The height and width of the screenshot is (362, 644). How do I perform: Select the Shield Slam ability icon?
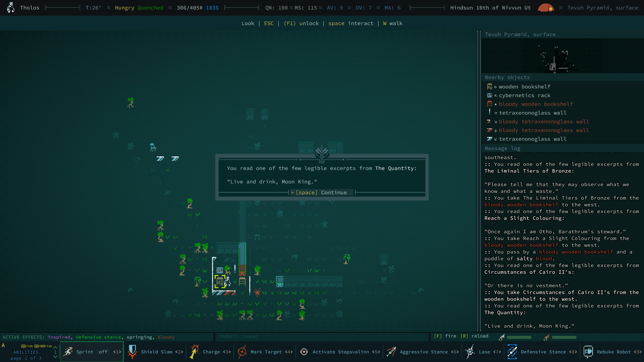point(132,351)
